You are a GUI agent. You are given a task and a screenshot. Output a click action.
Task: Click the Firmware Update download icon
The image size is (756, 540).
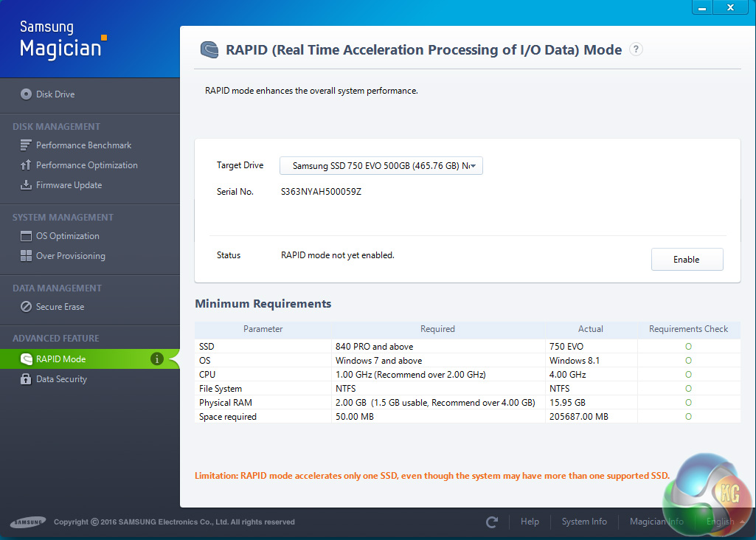coord(26,184)
